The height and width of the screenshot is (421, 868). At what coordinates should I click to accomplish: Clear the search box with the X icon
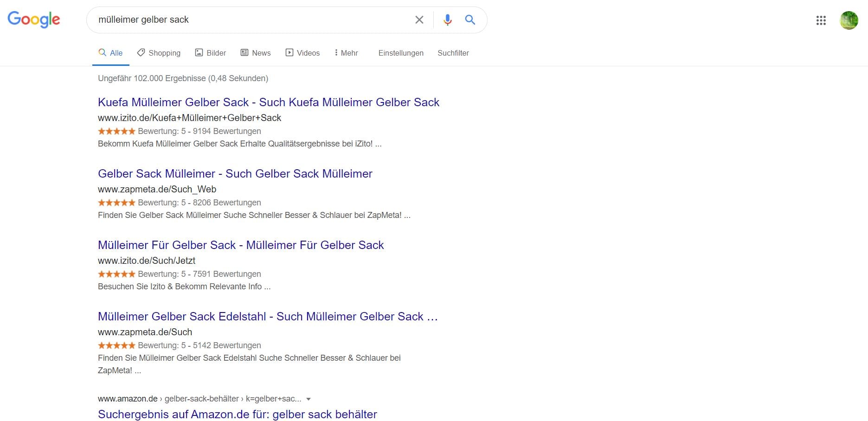419,20
